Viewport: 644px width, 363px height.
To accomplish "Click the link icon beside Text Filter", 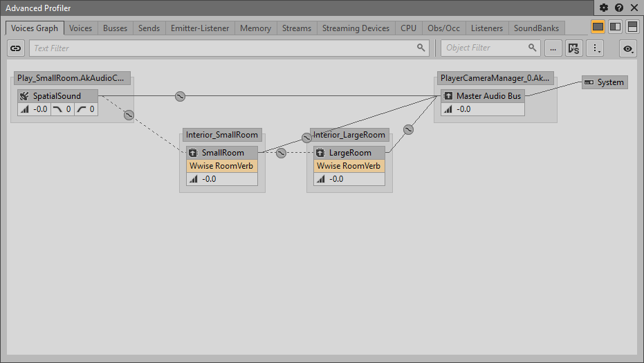I will coord(16,48).
